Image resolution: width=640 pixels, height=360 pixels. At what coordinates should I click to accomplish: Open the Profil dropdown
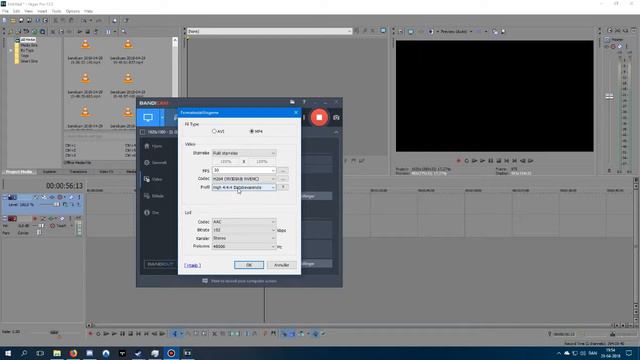click(x=244, y=187)
